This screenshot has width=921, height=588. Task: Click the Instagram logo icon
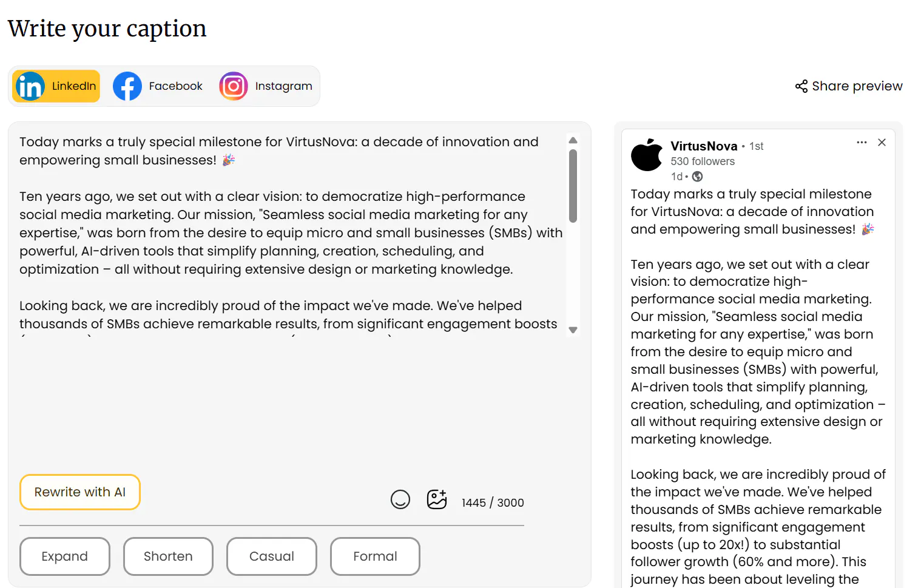234,86
